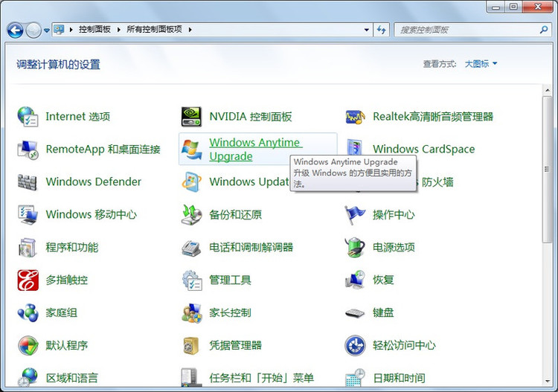This screenshot has height=392, width=558.
Task: Open recent pages dropdown beside navigation buttons
Action: 47,30
